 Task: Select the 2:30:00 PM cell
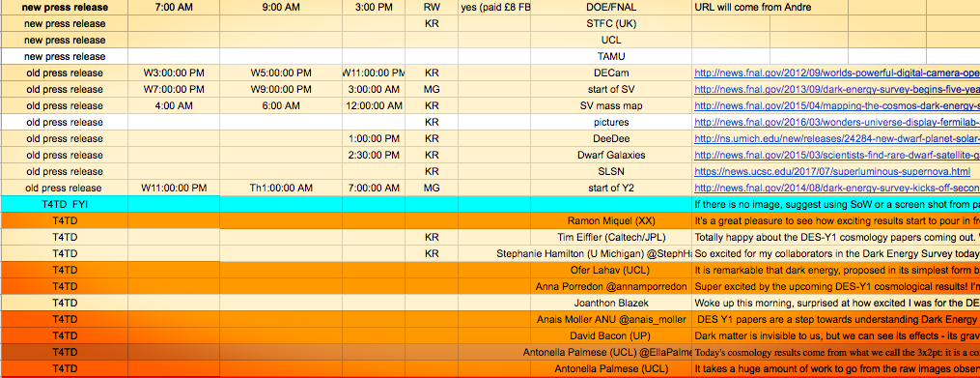pos(374,155)
